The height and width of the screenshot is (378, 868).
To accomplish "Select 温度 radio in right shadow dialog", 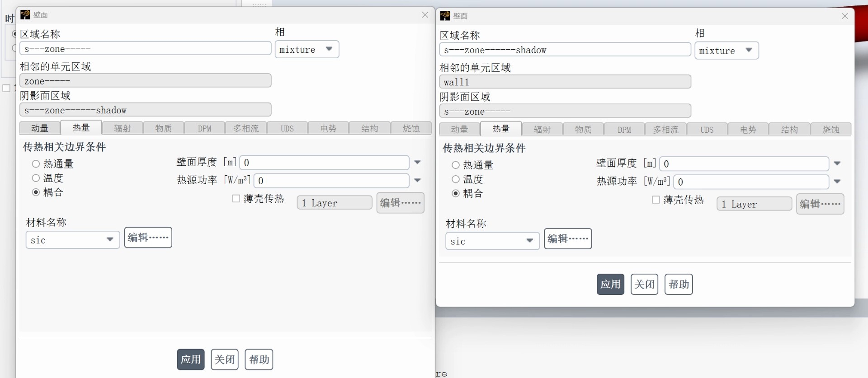I will pos(456,179).
